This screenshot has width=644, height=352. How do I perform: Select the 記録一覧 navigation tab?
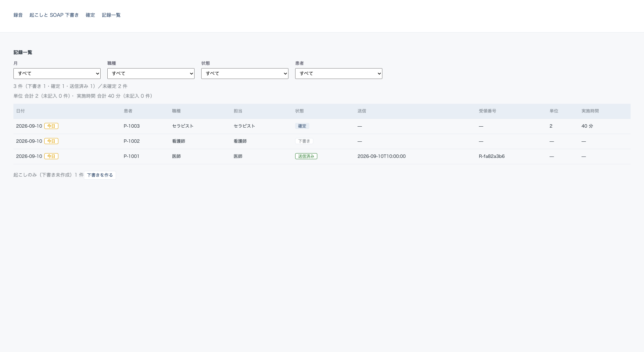(111, 15)
